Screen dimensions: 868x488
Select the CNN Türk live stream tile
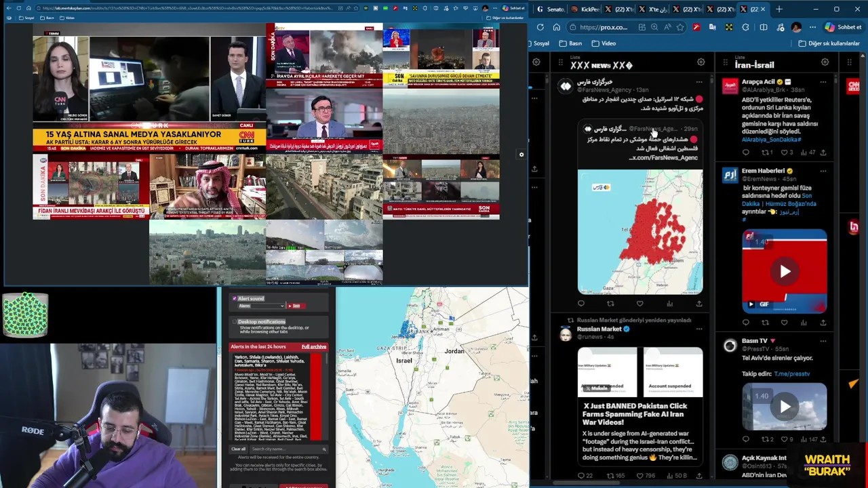(x=149, y=87)
